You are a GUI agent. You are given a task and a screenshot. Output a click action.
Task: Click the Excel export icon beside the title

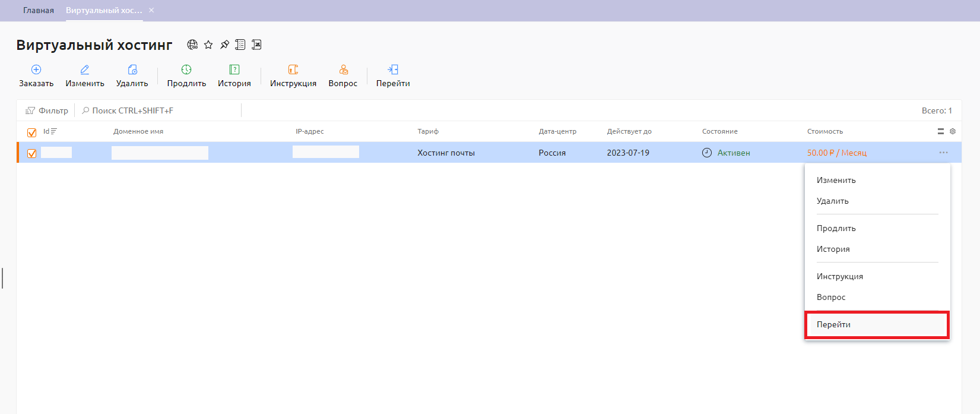click(x=256, y=45)
